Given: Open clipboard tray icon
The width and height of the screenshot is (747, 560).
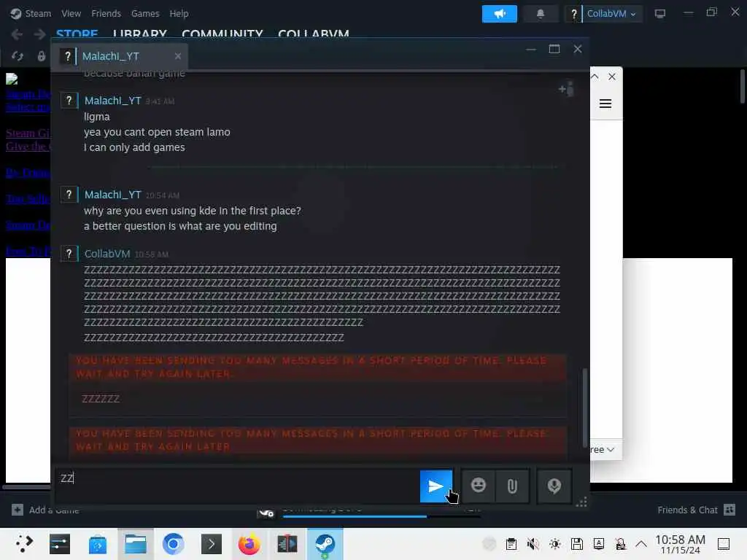Looking at the screenshot, I should [511, 544].
